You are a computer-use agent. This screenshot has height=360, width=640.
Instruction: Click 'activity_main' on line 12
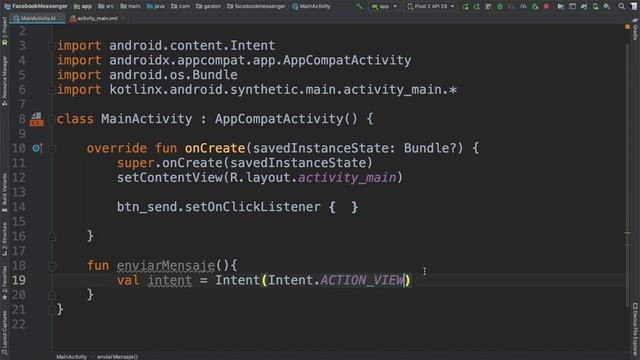tap(347, 178)
